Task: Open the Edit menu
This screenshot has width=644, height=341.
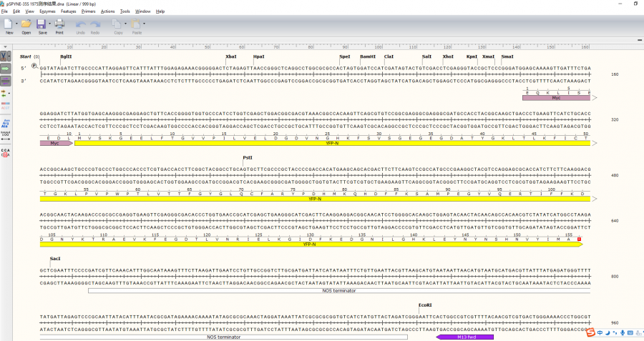Action: 16,11
